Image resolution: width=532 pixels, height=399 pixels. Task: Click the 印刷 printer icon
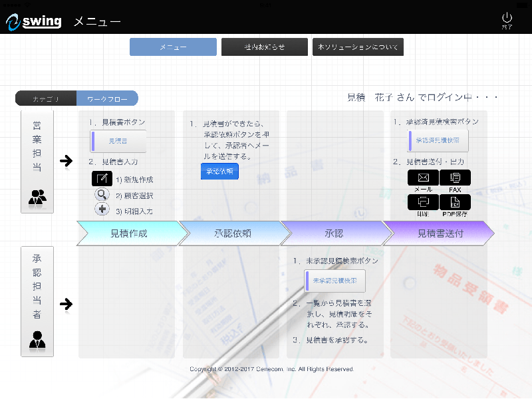(x=423, y=201)
